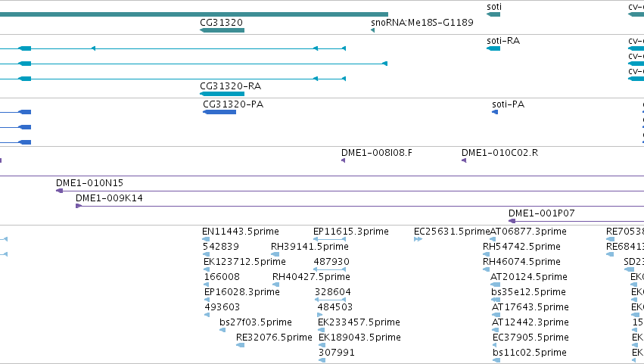Screen dimensions: 644x364
Task: Click the snoRNA:Me18S-G1189 arrow marker
Action: [x=372, y=30]
